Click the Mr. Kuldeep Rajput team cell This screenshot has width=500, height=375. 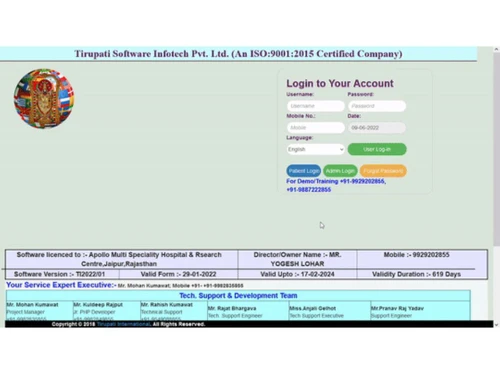click(107, 311)
